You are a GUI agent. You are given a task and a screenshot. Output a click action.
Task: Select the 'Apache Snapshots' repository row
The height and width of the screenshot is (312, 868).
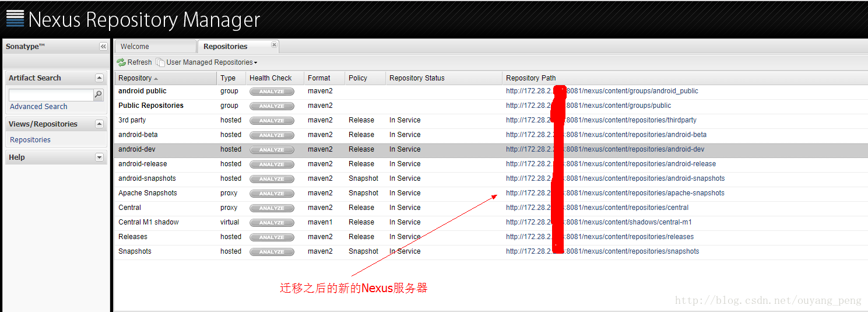tap(491, 194)
